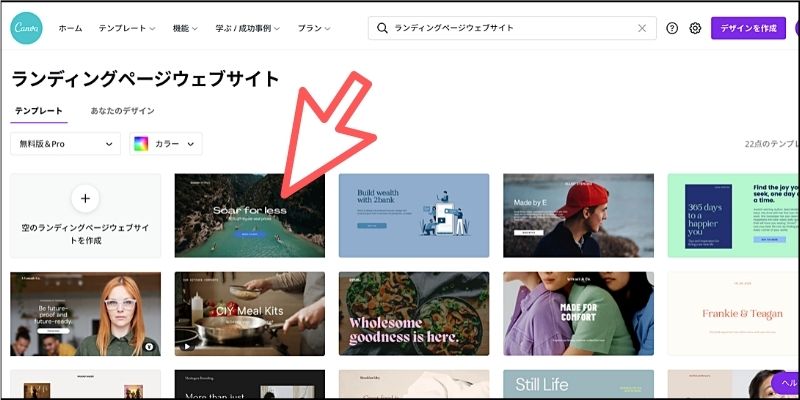Viewport: 800px width, 400px height.
Task: Clear the search field with X
Action: (x=642, y=28)
